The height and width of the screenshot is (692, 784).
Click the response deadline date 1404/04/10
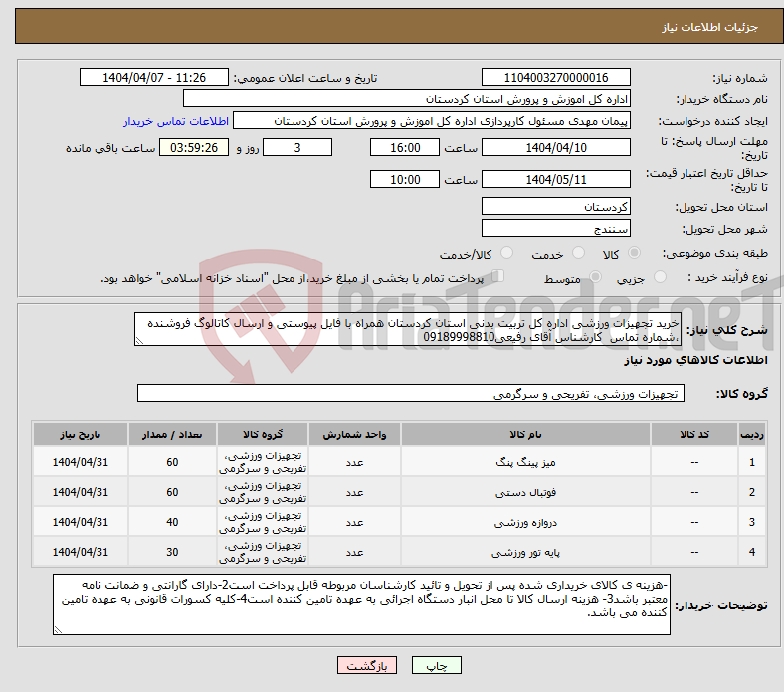coord(555,147)
